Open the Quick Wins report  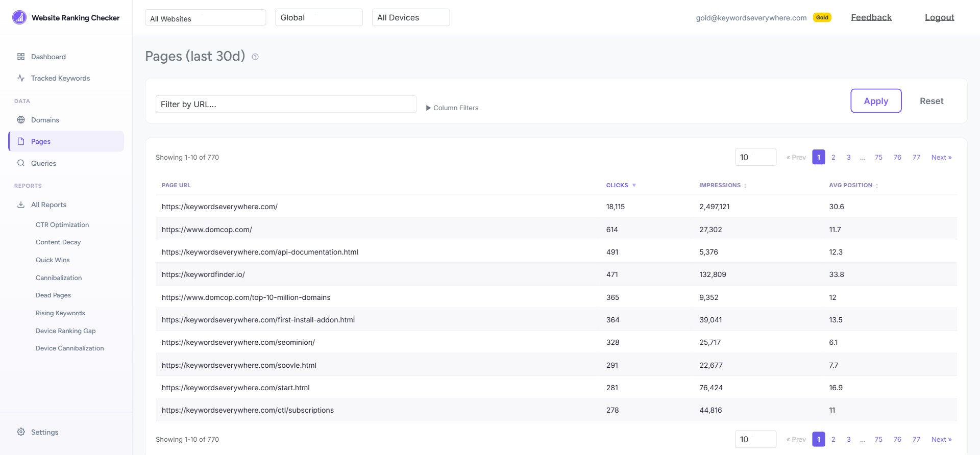(x=53, y=260)
